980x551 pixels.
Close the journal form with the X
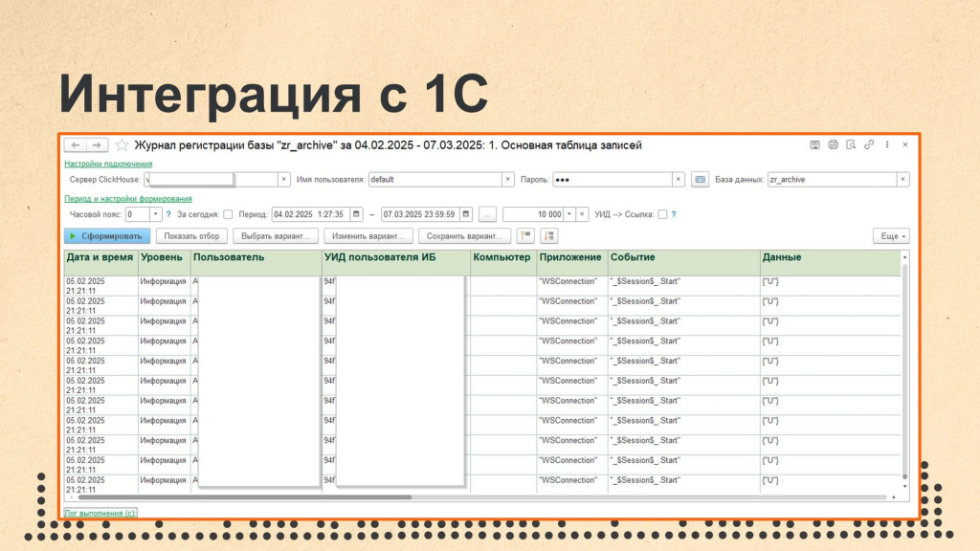pyautogui.click(x=905, y=144)
